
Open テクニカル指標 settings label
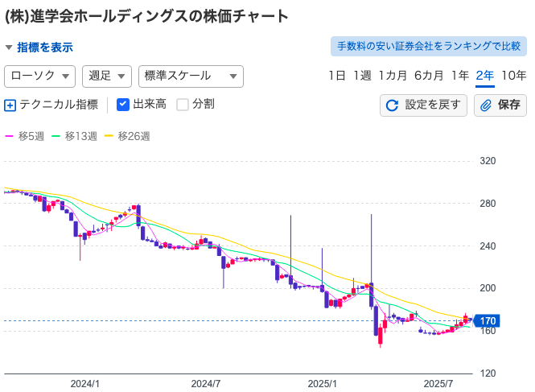click(x=59, y=105)
